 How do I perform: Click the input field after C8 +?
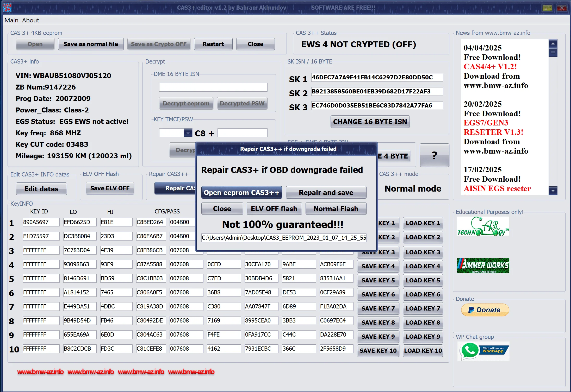click(242, 132)
